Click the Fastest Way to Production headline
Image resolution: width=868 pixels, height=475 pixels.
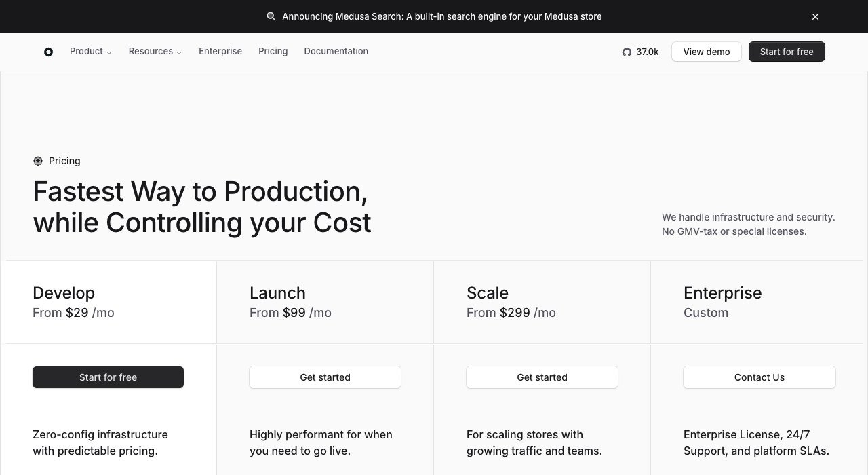point(202,207)
